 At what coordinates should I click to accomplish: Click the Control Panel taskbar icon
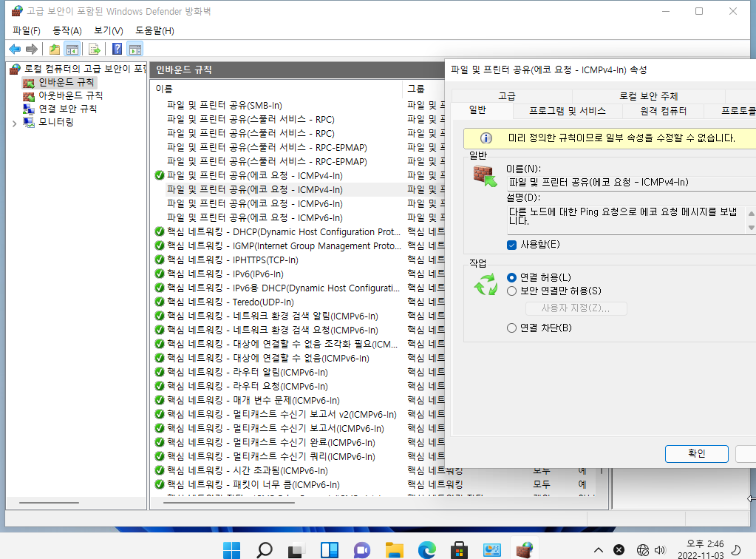(492, 550)
